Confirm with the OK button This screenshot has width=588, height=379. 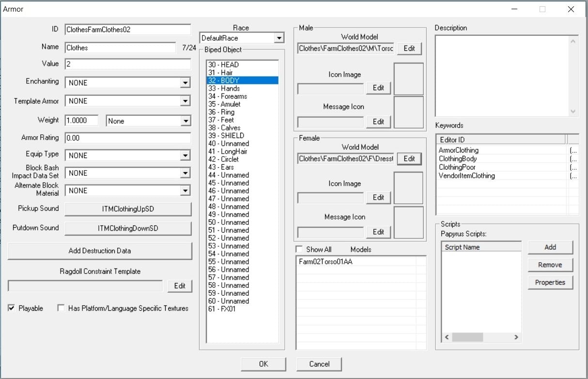point(263,364)
